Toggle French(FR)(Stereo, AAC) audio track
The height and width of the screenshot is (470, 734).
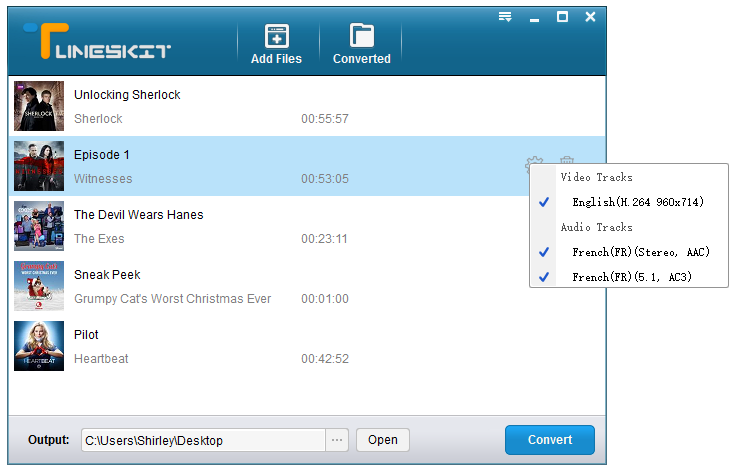(x=629, y=252)
